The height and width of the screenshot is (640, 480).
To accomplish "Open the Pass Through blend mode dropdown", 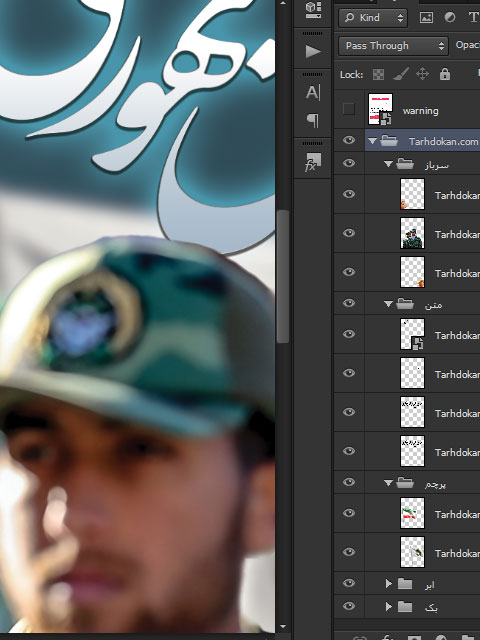I will click(x=393, y=45).
